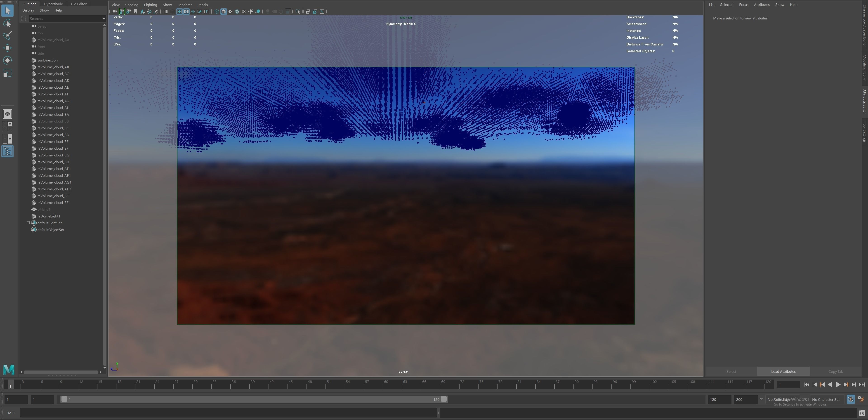Expand the defaultLightSet node

(x=28, y=223)
